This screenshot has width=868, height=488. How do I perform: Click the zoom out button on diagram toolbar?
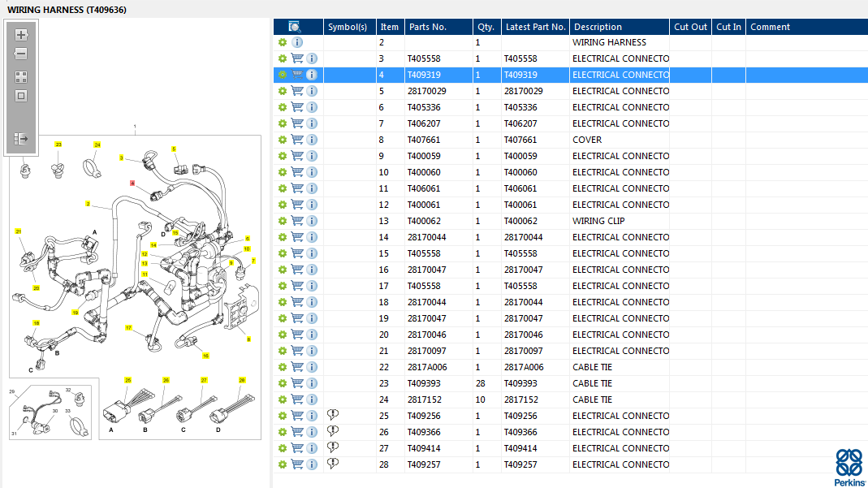coord(21,54)
